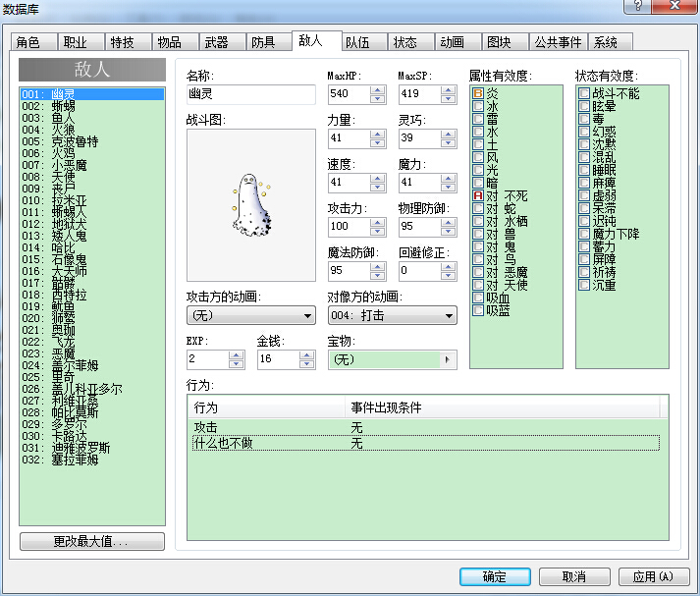Toggle the 睡眠 state rank box
Viewport: 700px width, 596px height.
click(584, 170)
